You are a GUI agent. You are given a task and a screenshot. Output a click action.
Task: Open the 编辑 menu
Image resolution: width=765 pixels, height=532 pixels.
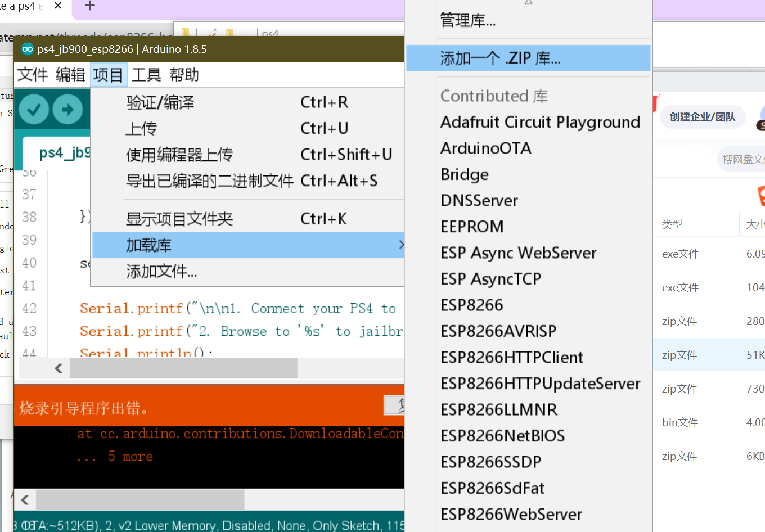click(70, 75)
